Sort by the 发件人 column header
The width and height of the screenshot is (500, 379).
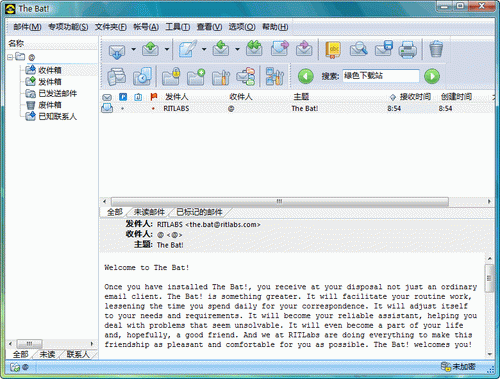[x=177, y=97]
